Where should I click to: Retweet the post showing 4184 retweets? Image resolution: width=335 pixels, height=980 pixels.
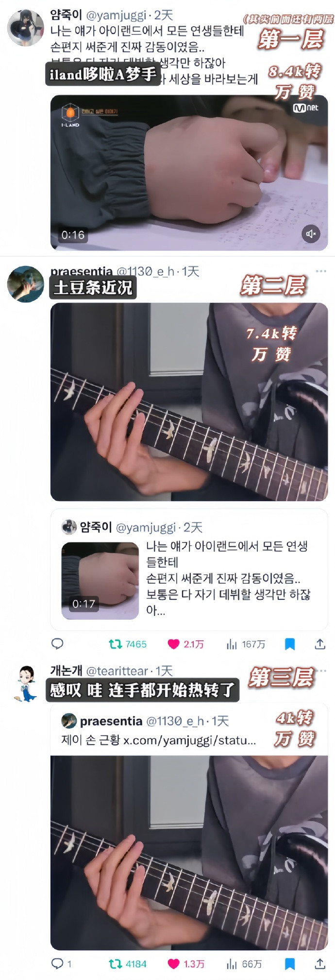coord(128,963)
